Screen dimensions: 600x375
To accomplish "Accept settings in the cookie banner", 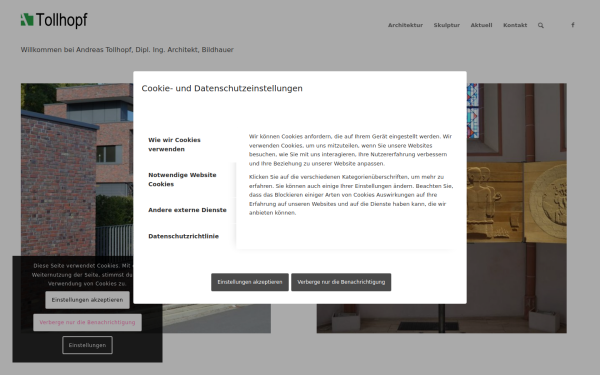I will (87, 300).
